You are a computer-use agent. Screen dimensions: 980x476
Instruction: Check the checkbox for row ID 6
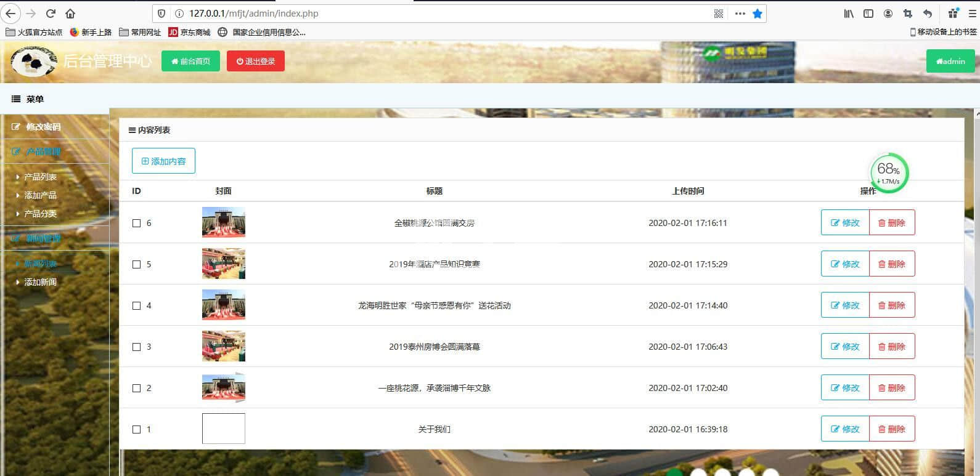coord(137,223)
